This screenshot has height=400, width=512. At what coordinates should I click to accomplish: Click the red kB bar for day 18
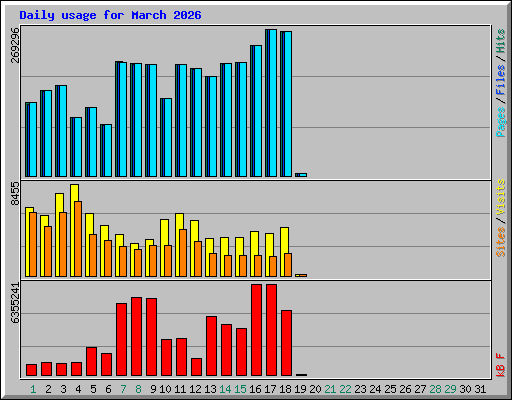tap(286, 343)
